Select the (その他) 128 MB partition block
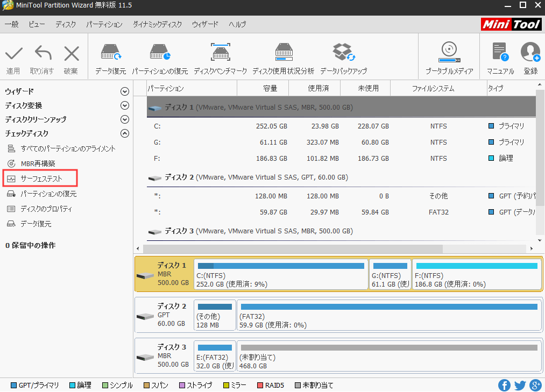 215,315
